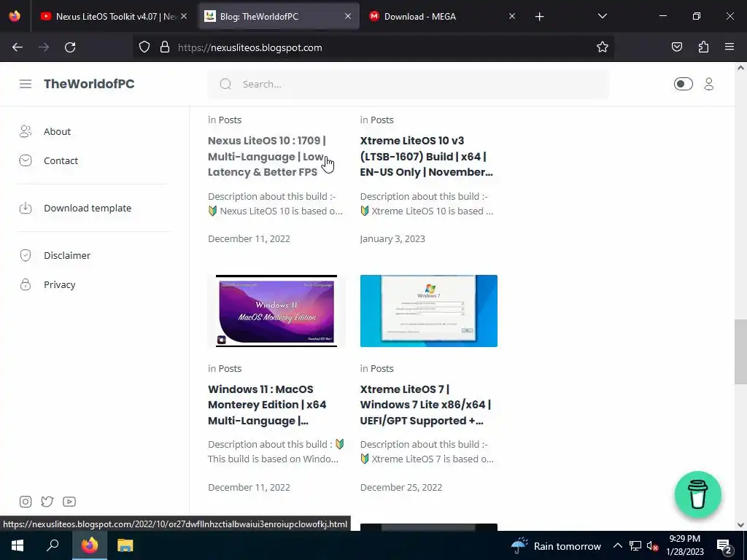Bookmark this page with star icon
The width and height of the screenshot is (747, 560).
point(602,47)
